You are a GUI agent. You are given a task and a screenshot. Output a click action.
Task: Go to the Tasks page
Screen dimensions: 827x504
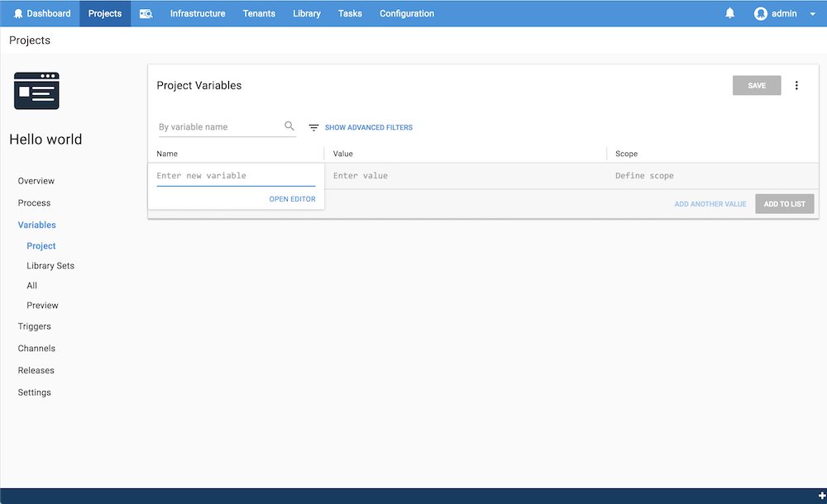coord(350,14)
